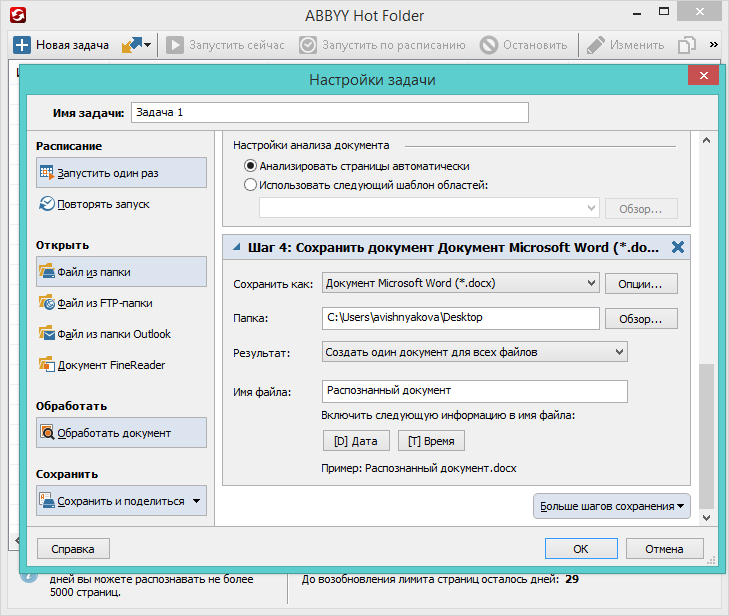Image resolution: width=729 pixels, height=616 pixels.
Task: Click the [D] Дата button
Action: [x=356, y=441]
